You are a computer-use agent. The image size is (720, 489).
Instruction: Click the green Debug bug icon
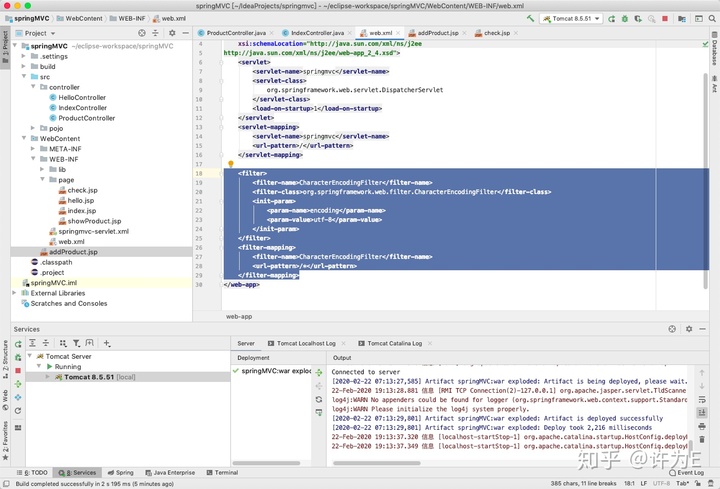(x=624, y=19)
